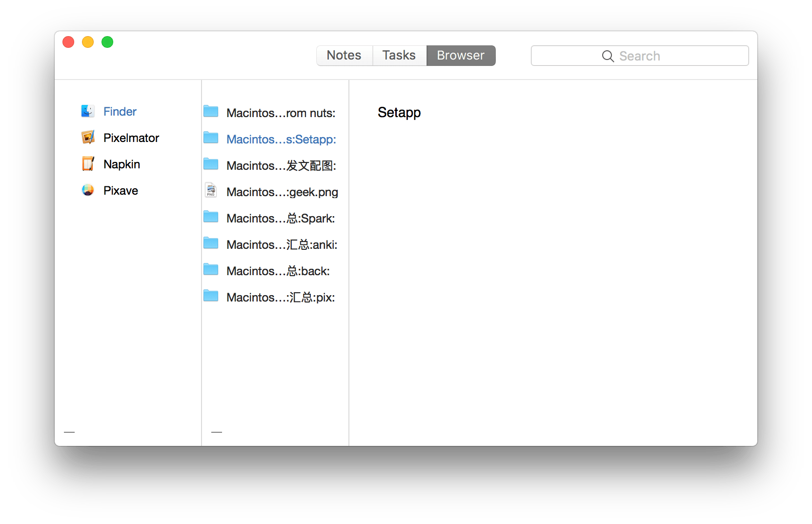Click folder icon beside ':汇总:pix:' entry
The height and width of the screenshot is (524, 812).
[x=211, y=296]
